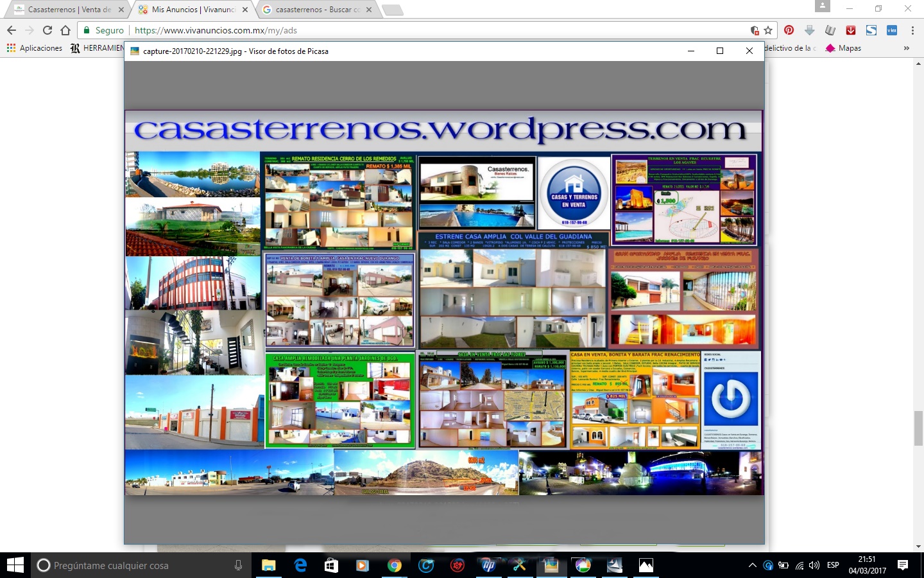Launch Microsoft Edge from the taskbar
924x578 pixels.
pos(300,565)
